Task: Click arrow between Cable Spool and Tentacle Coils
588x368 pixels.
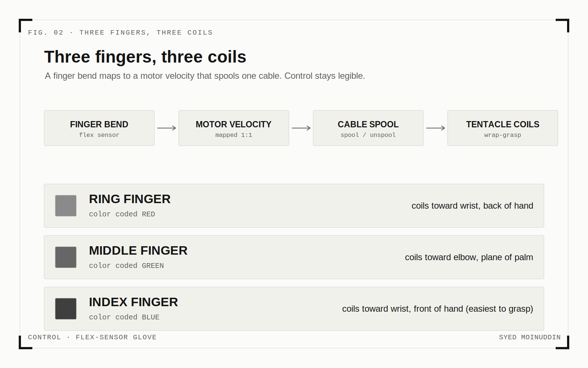Action: click(x=435, y=128)
